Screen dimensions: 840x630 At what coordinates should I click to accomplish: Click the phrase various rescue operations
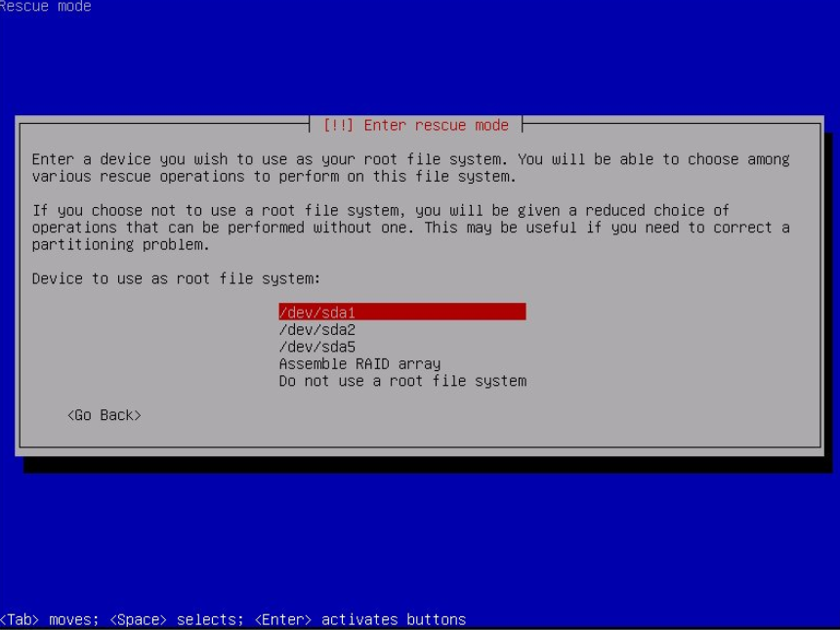coord(127,177)
